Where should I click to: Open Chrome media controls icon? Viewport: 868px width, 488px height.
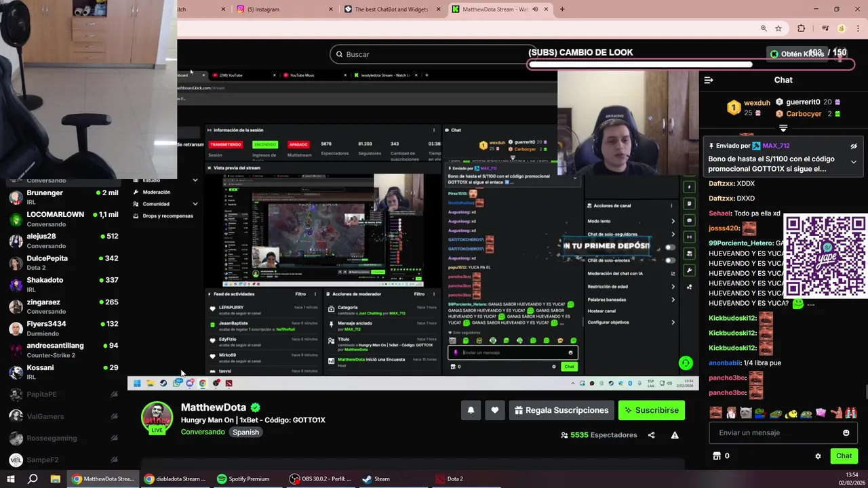click(825, 28)
